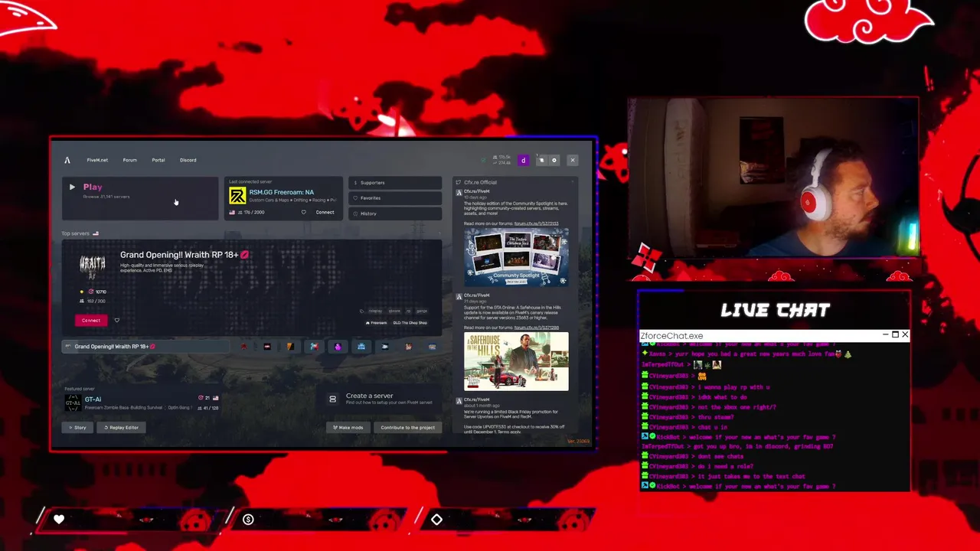Click the green status checkmark icon in header

click(483, 160)
